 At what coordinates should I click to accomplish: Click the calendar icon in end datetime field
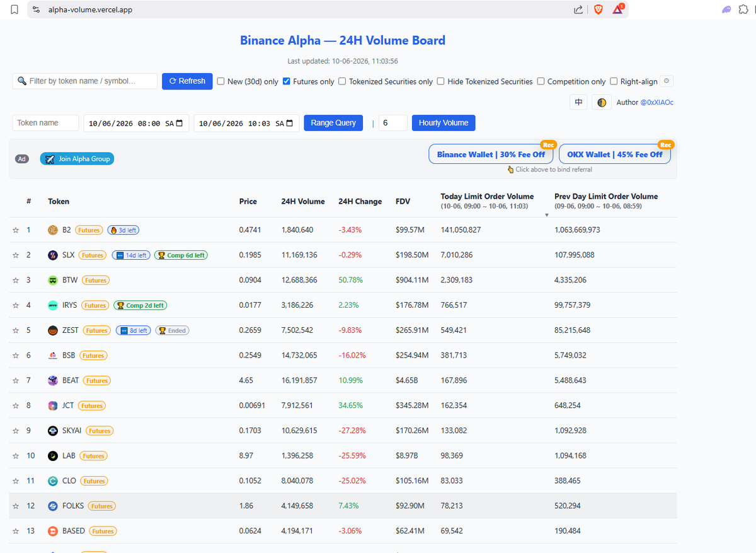[290, 123]
